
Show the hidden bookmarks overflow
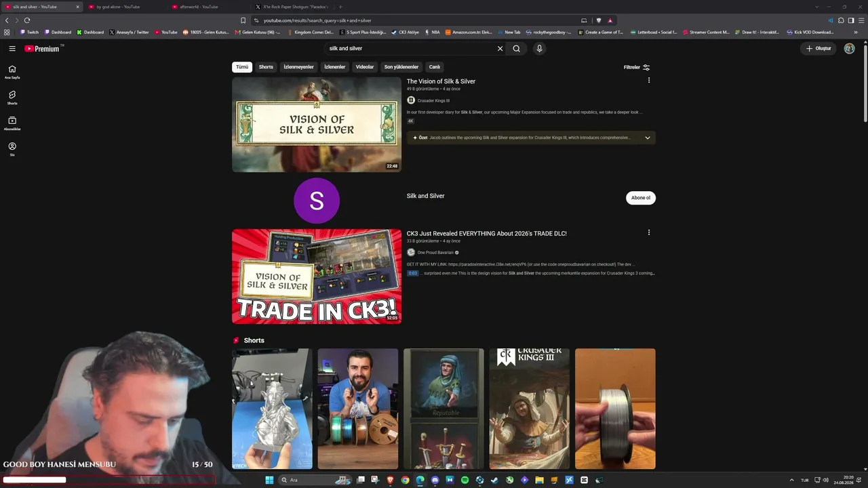pyautogui.click(x=856, y=32)
